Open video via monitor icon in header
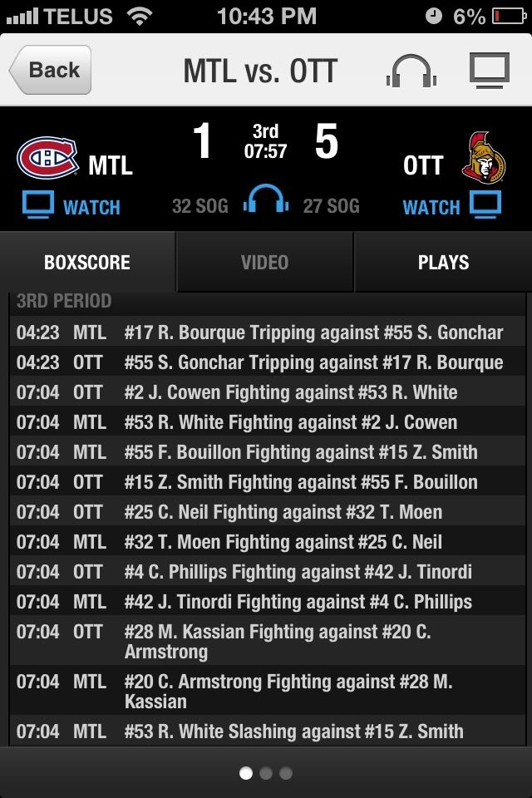Screen dimensions: 532x798 pos(490,70)
